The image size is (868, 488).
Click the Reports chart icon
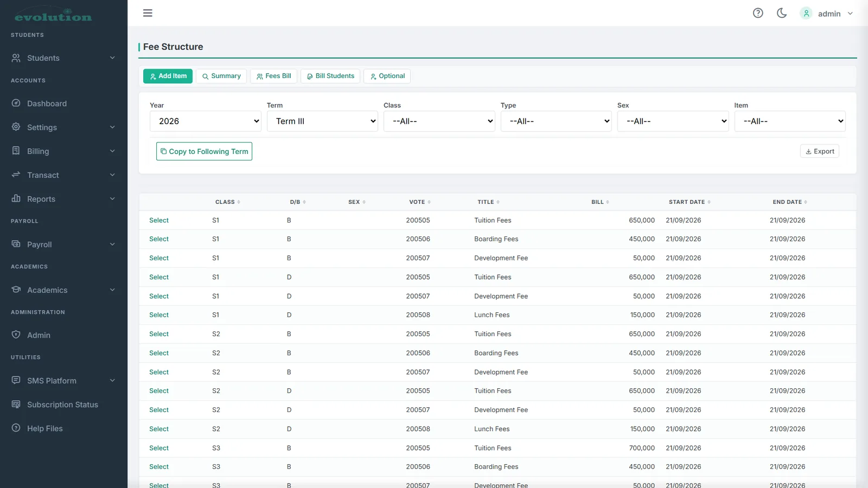[16, 198]
